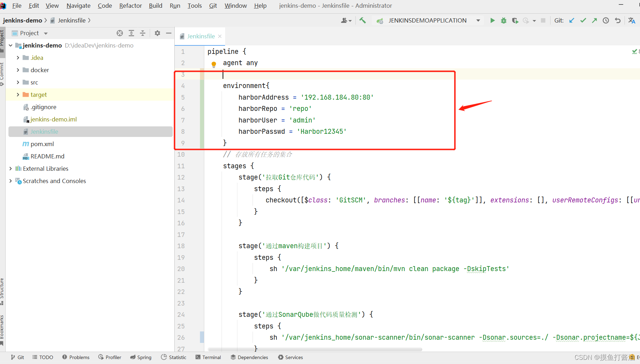The width and height of the screenshot is (640, 364).
Task: Open the run configuration dropdown
Action: (x=478, y=20)
